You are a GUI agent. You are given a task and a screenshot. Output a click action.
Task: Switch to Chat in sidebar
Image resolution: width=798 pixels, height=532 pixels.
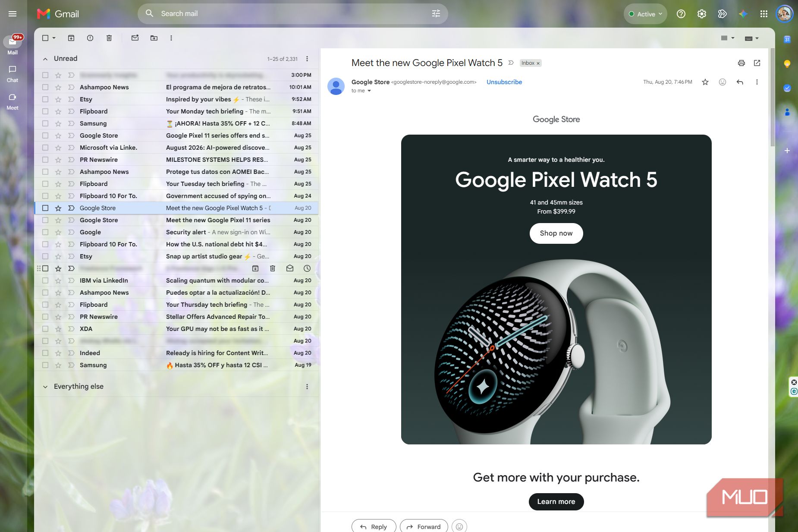tap(13, 74)
